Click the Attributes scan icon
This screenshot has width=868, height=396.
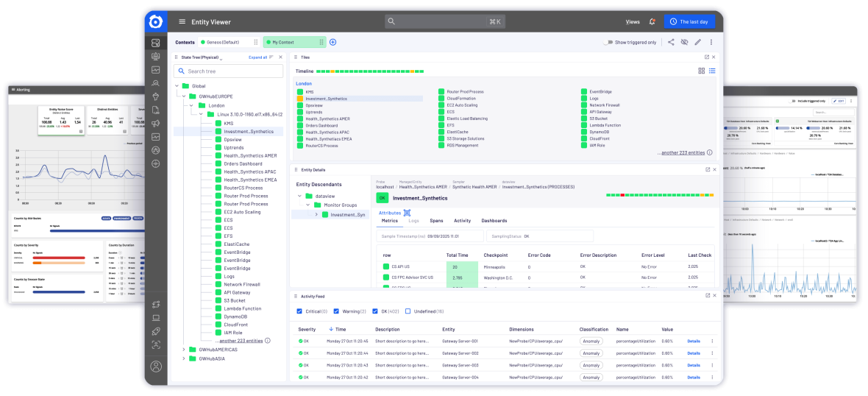(x=407, y=213)
